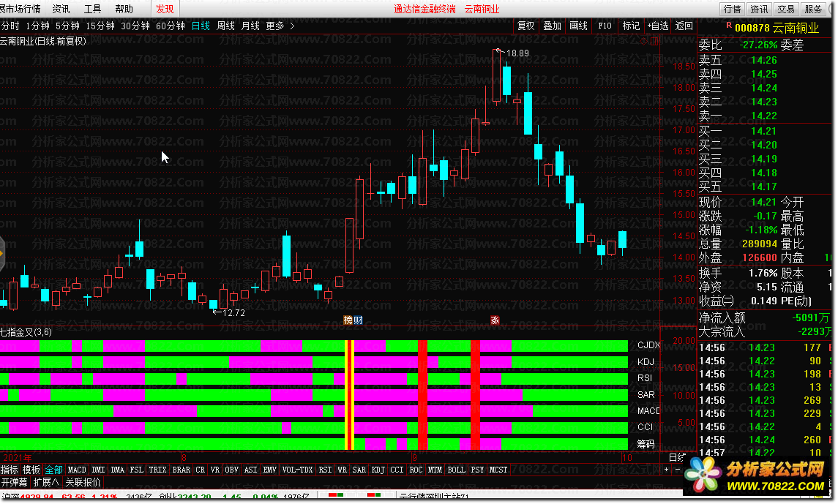The height and width of the screenshot is (504, 838).
Task: Select the 30分钟 period
Action: coord(135,26)
